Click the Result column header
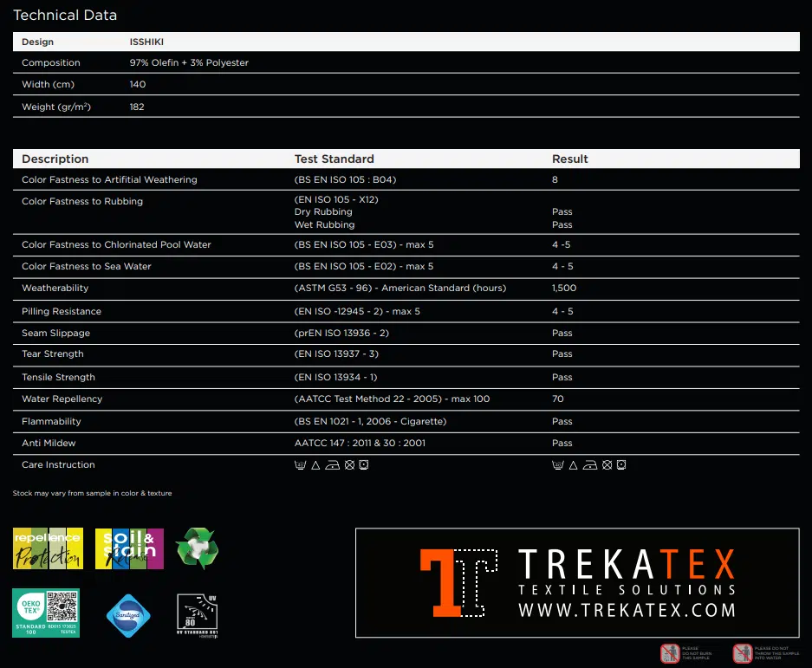Viewport: 812px width, 668px height. (x=570, y=159)
